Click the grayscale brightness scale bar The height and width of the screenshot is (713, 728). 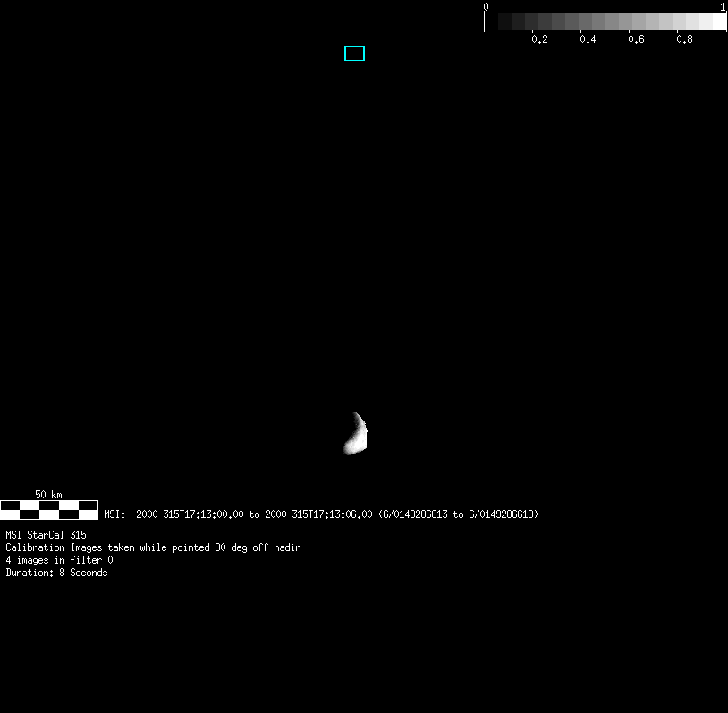click(605, 21)
